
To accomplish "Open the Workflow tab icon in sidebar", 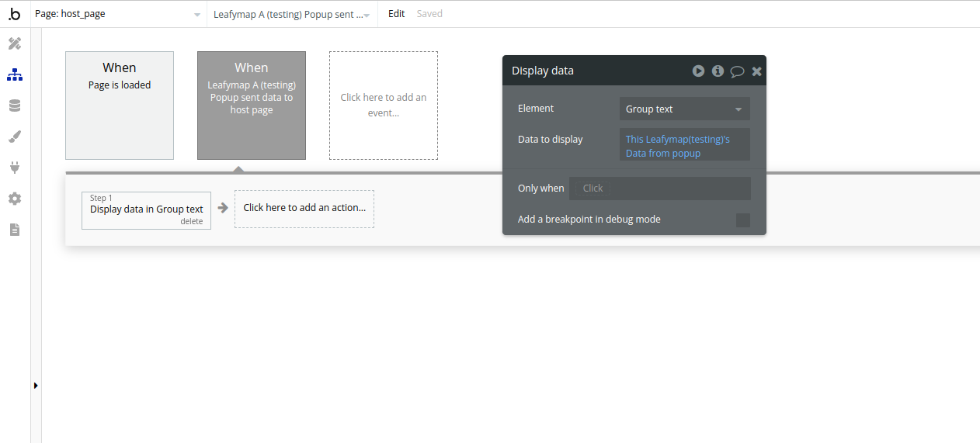I will click(14, 74).
